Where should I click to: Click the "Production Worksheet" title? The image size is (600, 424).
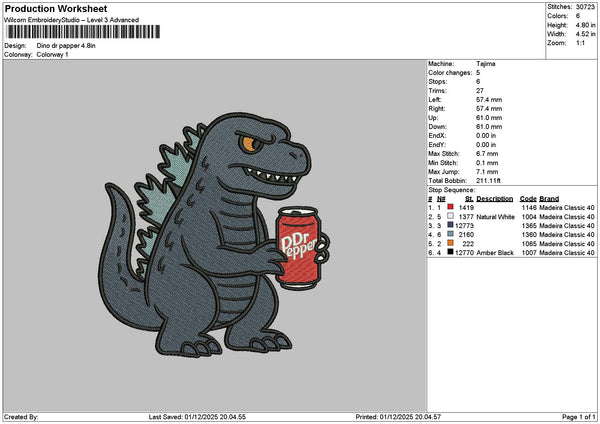[x=56, y=8]
